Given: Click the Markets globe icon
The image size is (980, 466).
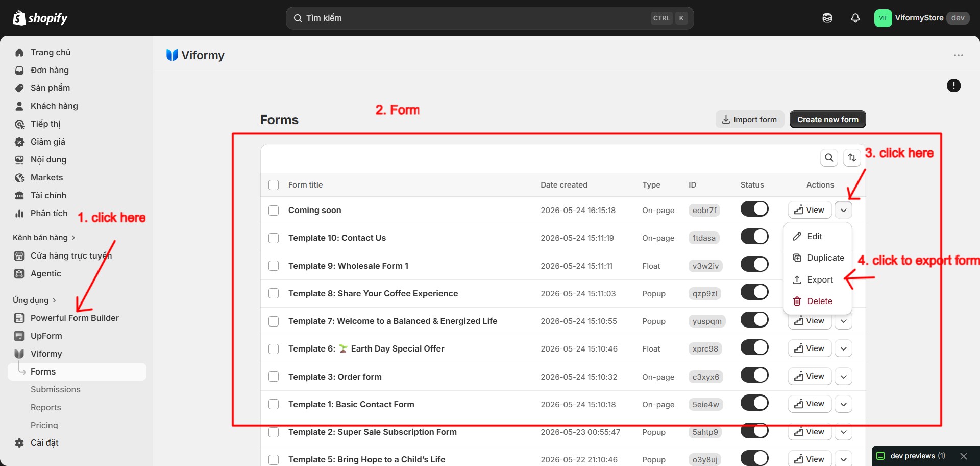Looking at the screenshot, I should pos(19,177).
